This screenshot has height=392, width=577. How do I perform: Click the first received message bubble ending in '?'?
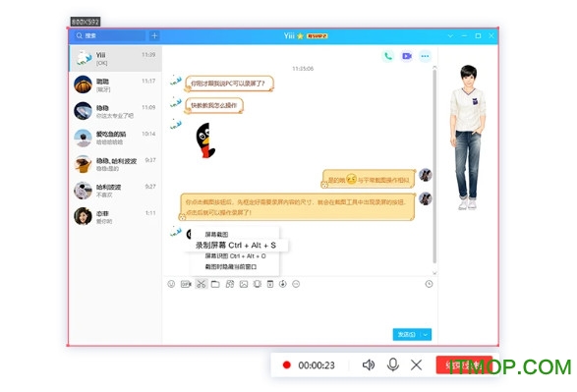(229, 84)
